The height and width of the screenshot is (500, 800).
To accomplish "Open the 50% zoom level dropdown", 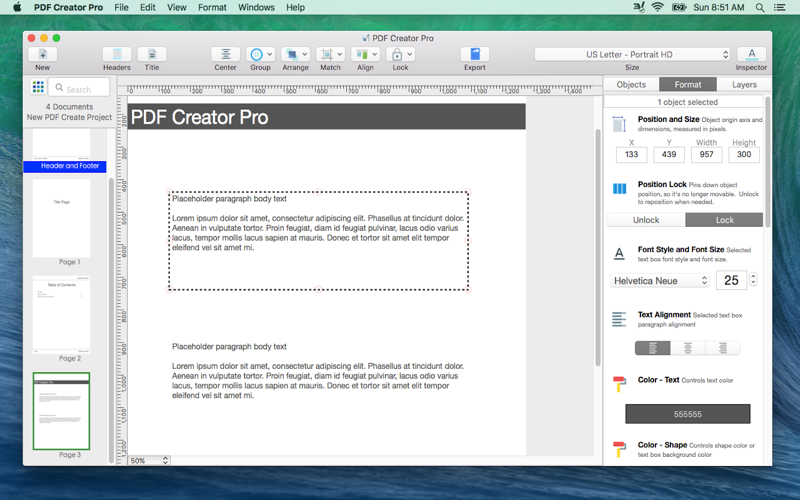I will tap(149, 460).
